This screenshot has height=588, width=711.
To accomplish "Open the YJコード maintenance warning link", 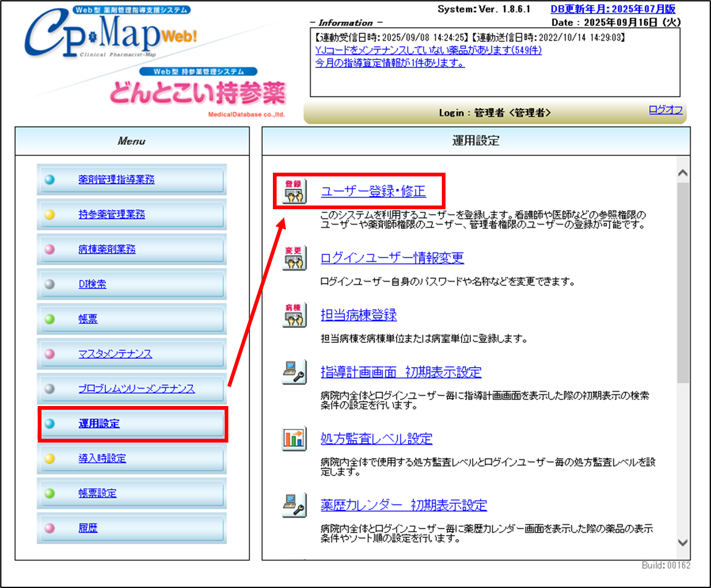I will point(428,50).
